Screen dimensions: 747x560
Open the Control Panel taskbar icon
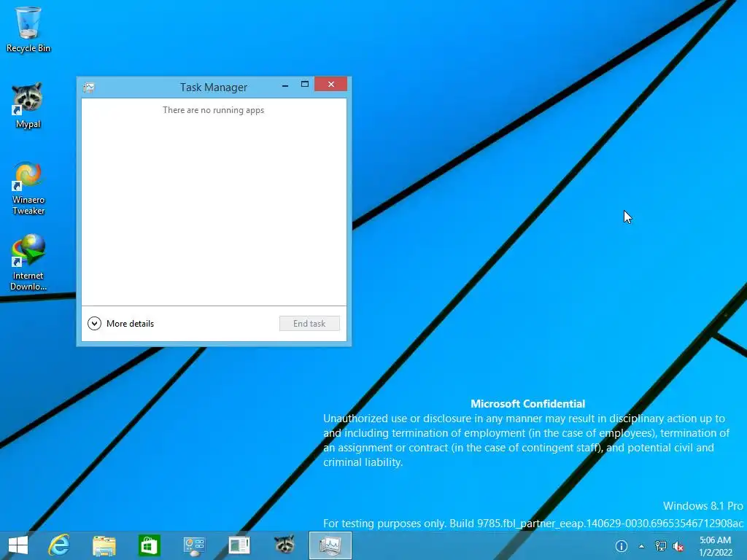click(194, 545)
